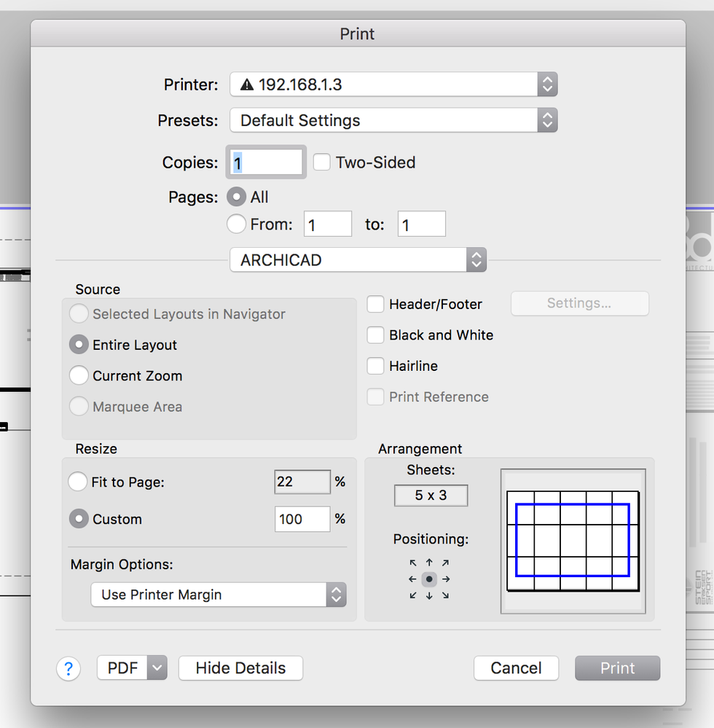The width and height of the screenshot is (714, 728).
Task: Open the Printer dropdown
Action: [x=393, y=85]
